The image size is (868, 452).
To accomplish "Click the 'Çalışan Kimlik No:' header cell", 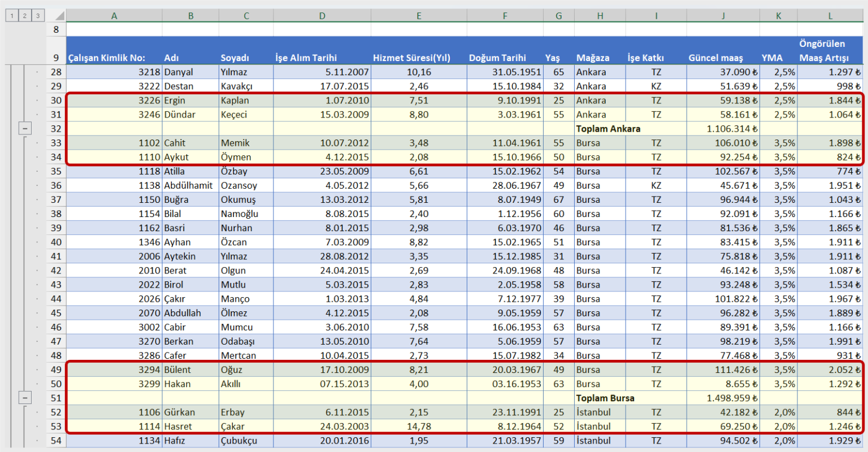I will [114, 51].
